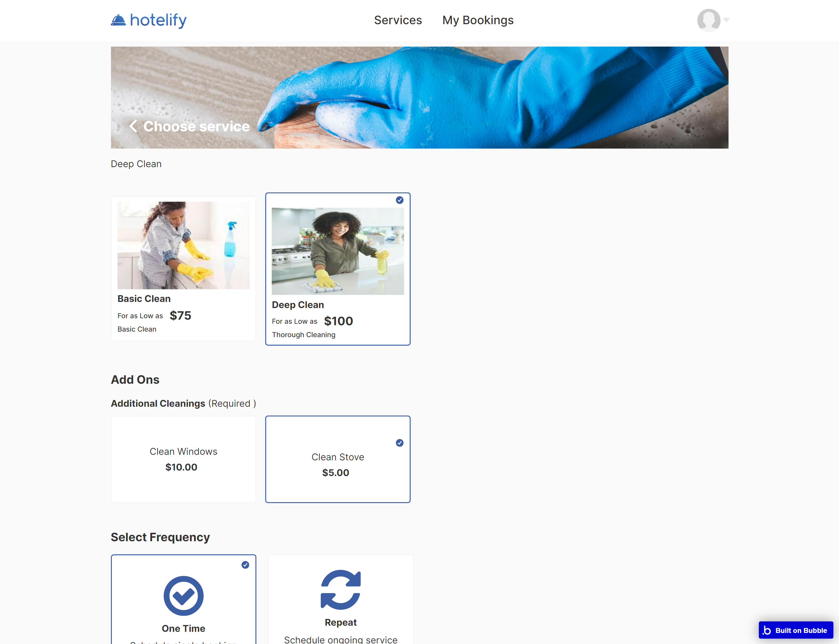Choose the Clean Windows add-on card
This screenshot has height=644, width=839.
[183, 459]
